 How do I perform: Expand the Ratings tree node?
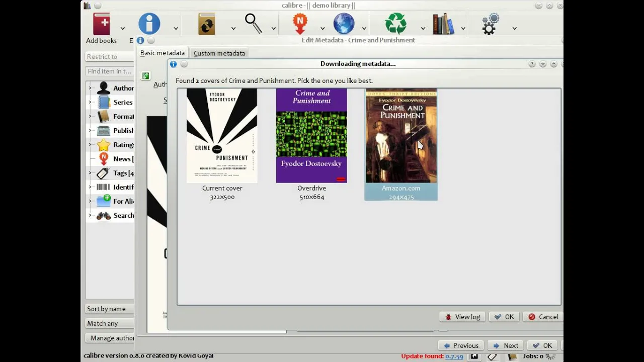[90, 145]
